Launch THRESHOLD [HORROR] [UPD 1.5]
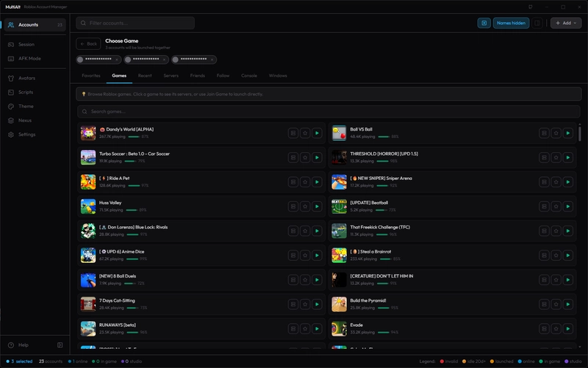The width and height of the screenshot is (588, 368). click(567, 157)
